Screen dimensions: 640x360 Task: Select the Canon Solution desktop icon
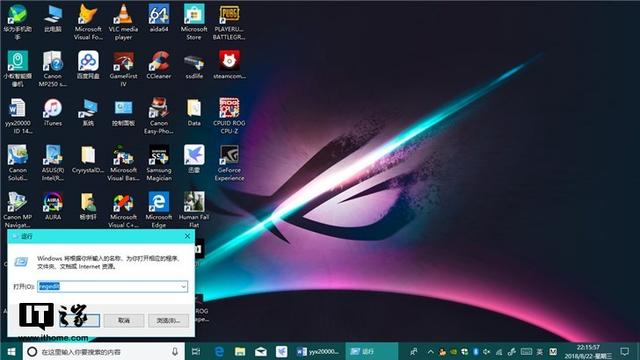click(18, 163)
